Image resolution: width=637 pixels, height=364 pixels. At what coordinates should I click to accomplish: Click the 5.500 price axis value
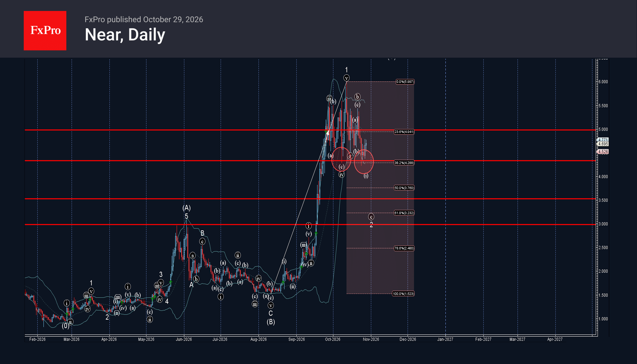(603, 106)
